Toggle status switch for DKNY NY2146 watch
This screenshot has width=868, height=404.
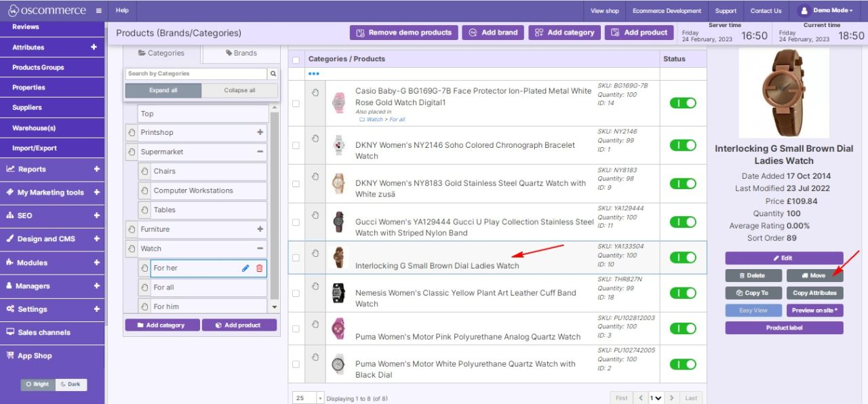pos(683,145)
